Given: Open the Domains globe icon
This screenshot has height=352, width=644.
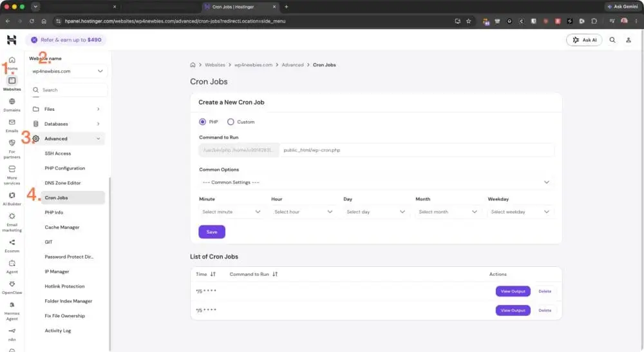Looking at the screenshot, I should [x=12, y=102].
